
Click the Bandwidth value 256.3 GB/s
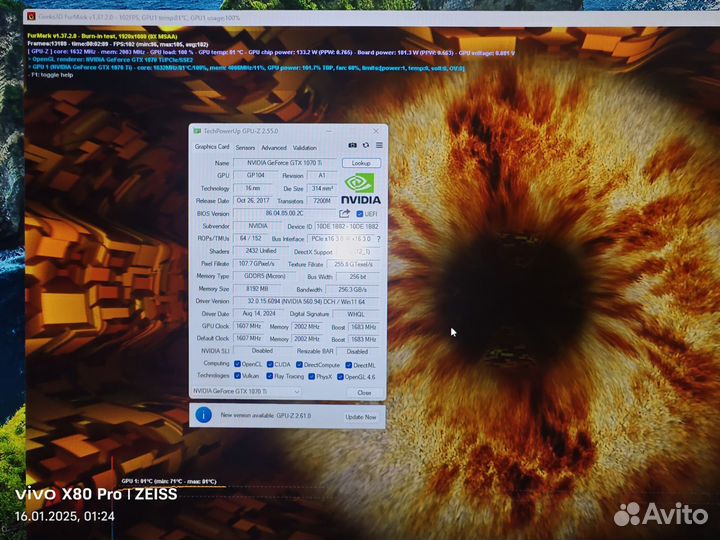352,289
